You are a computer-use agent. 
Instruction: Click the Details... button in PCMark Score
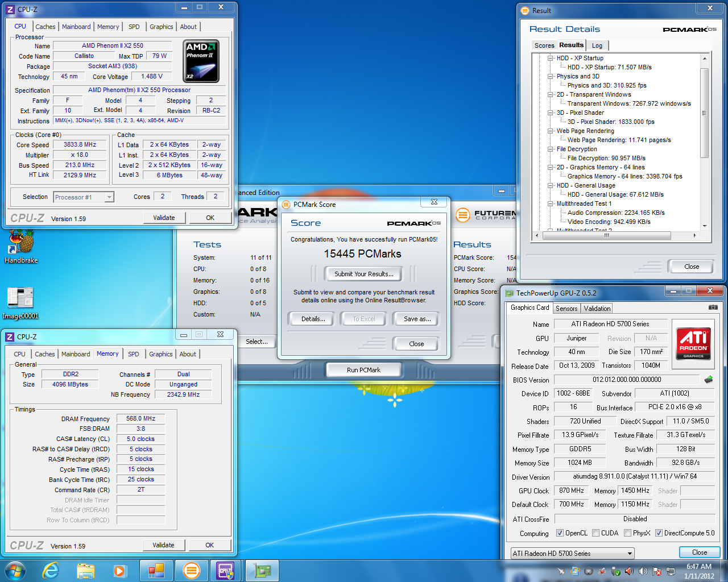(x=313, y=319)
